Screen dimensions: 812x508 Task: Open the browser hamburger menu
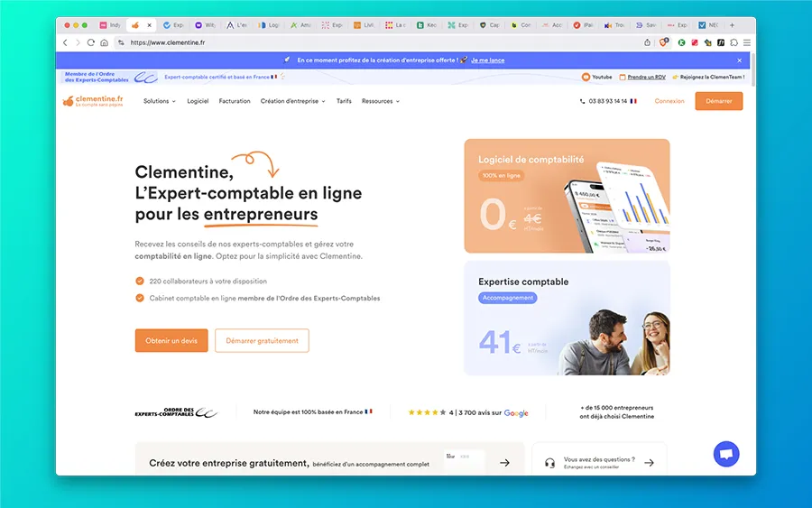pos(747,42)
